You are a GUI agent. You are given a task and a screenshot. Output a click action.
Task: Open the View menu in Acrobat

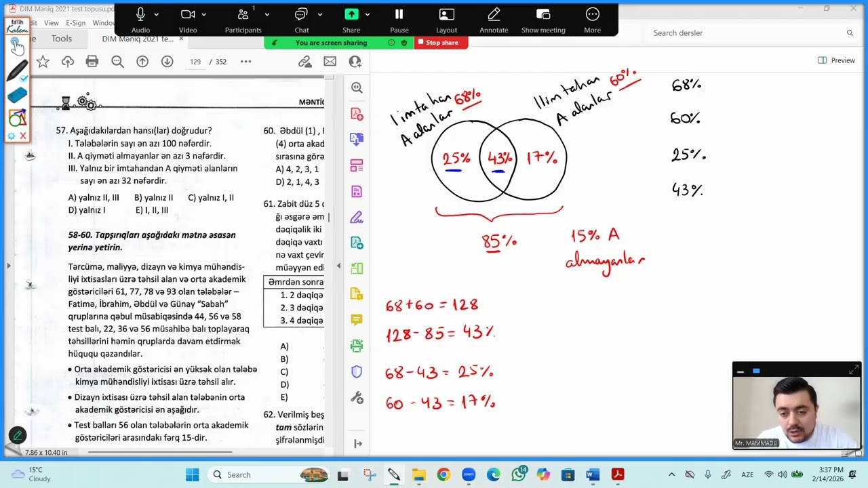pyautogui.click(x=52, y=23)
